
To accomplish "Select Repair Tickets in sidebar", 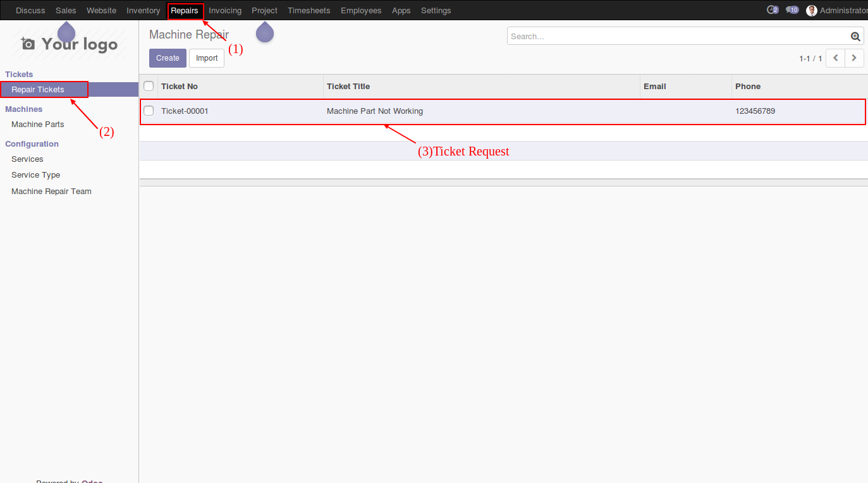I will 69,90.
